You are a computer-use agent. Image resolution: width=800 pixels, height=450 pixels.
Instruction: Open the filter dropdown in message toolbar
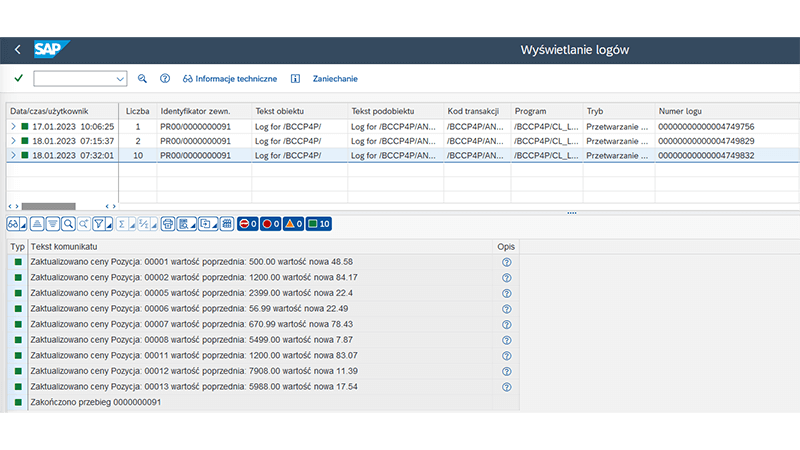coord(108,223)
